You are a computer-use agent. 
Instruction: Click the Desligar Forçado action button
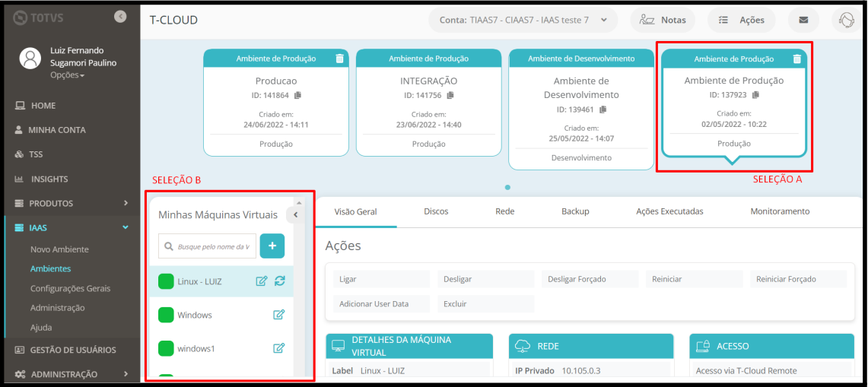coord(590,279)
